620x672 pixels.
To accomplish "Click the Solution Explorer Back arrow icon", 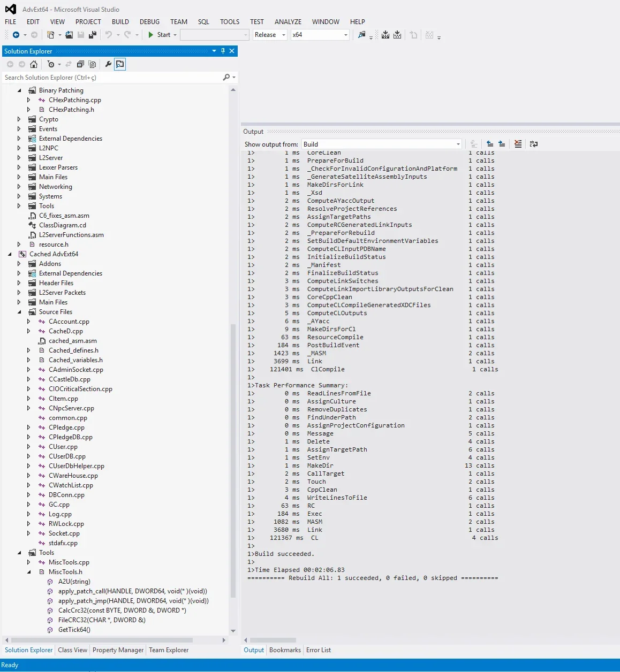I will click(x=10, y=64).
